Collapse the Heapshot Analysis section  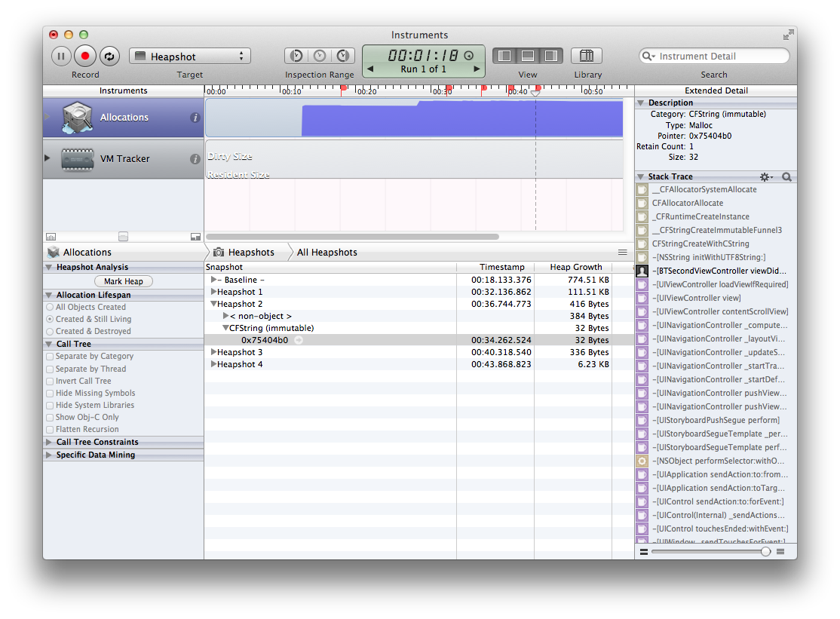click(49, 267)
